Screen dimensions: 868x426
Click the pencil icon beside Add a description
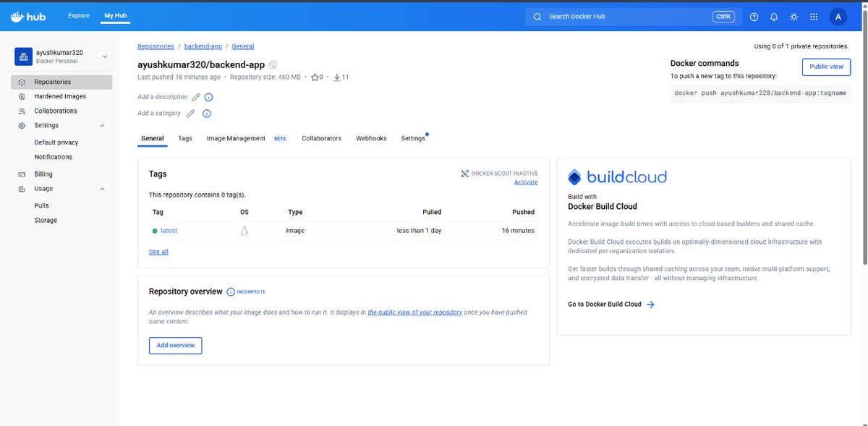click(195, 97)
